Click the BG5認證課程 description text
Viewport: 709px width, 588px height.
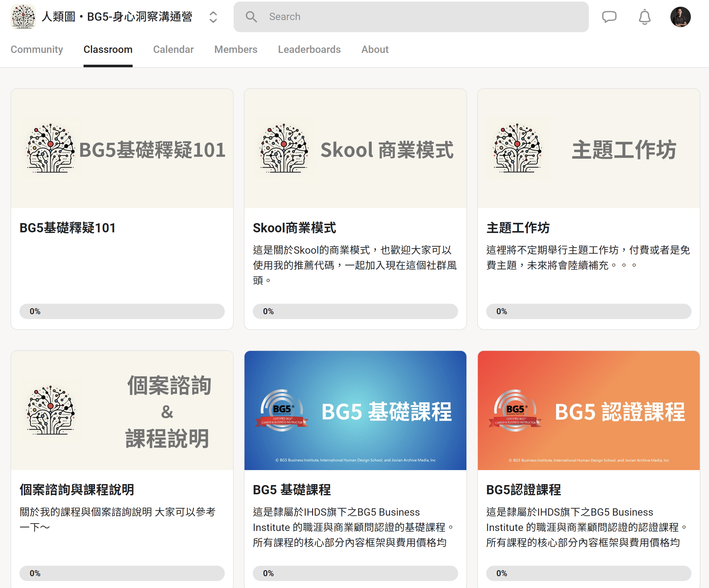(587, 527)
